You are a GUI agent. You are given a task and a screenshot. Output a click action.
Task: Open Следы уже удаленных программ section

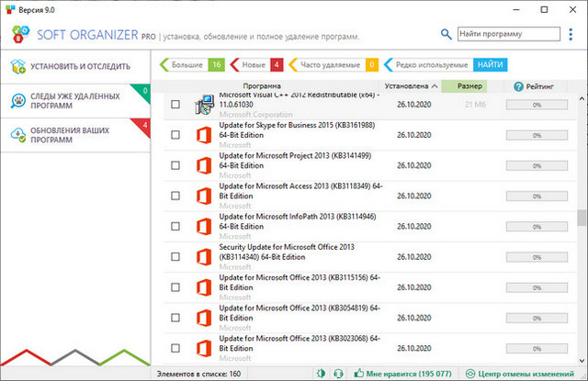tap(73, 101)
